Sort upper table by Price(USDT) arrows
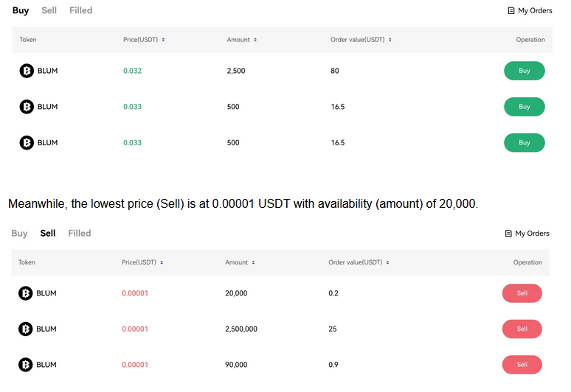Screen dimensions: 571x392 (163, 40)
